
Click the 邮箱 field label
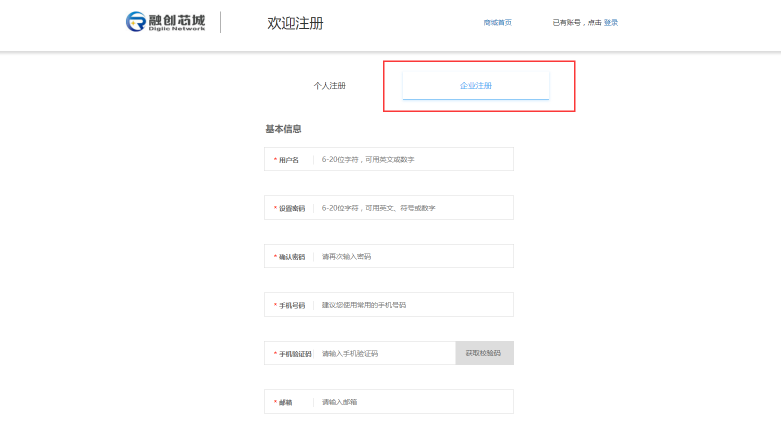coord(285,402)
